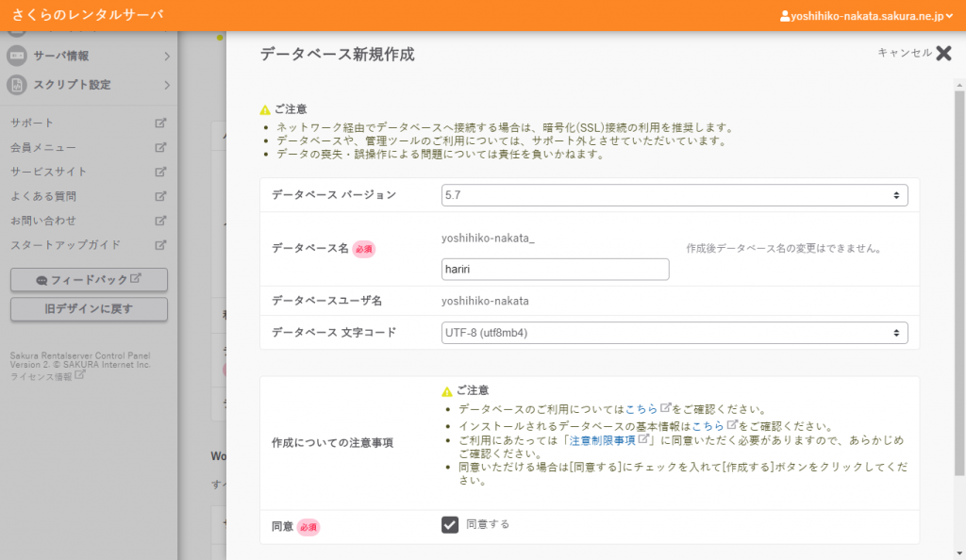Open the サービスサイト sidebar item
Image resolution: width=966 pixels, height=560 pixels.
point(89,172)
